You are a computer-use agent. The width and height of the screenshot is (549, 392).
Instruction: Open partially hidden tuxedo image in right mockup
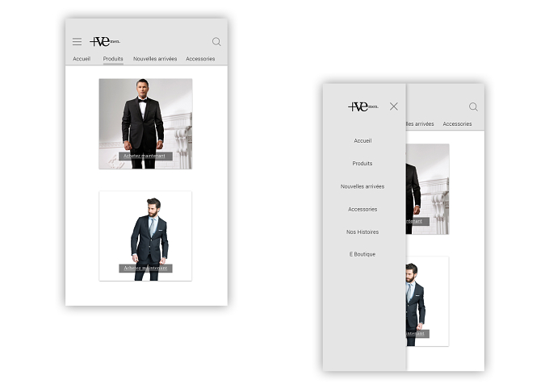(x=428, y=189)
